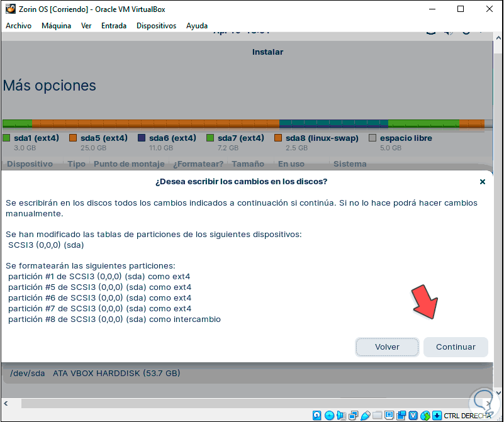The height and width of the screenshot is (422, 504).
Task: Click the vertical scrollbar up arrow
Action: point(498,38)
